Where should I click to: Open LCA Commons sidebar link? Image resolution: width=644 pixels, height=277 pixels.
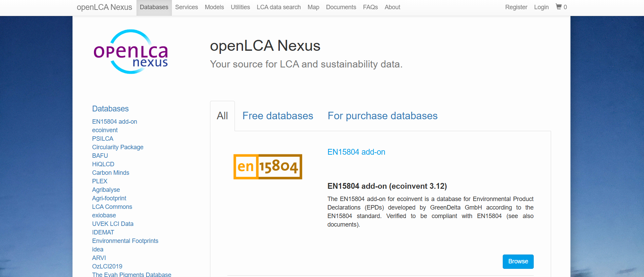click(112, 207)
